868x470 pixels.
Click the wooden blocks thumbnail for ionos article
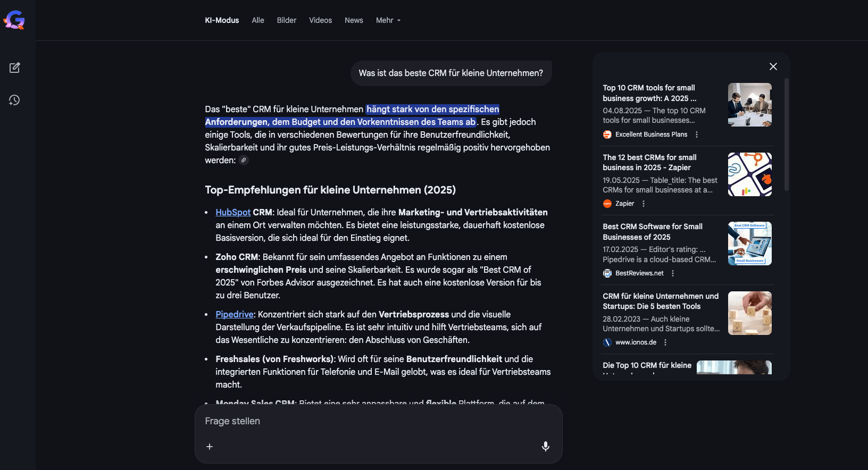750,313
